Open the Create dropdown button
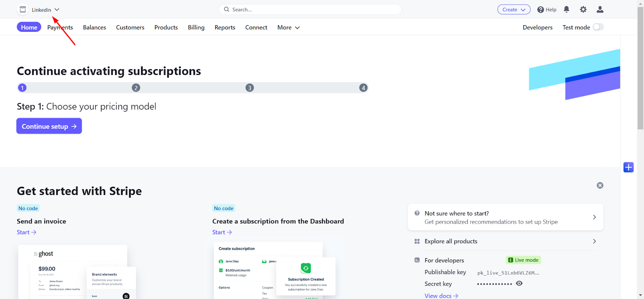644x299 pixels. point(514,10)
